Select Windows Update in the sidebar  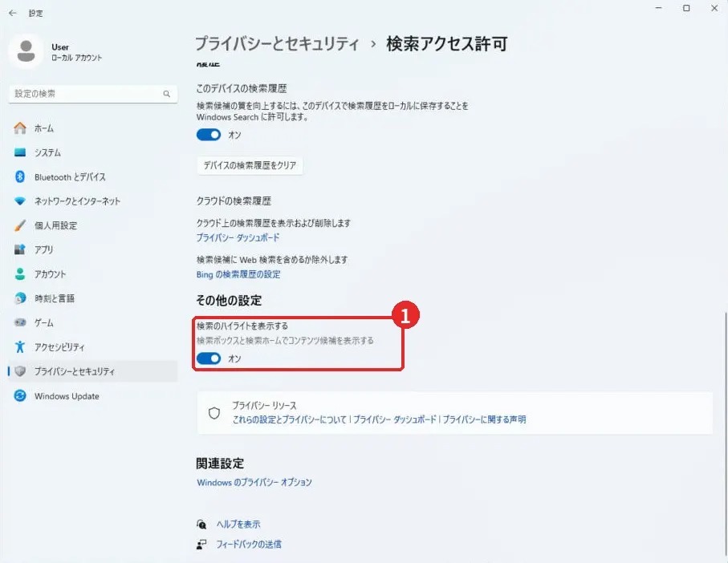pos(93,395)
